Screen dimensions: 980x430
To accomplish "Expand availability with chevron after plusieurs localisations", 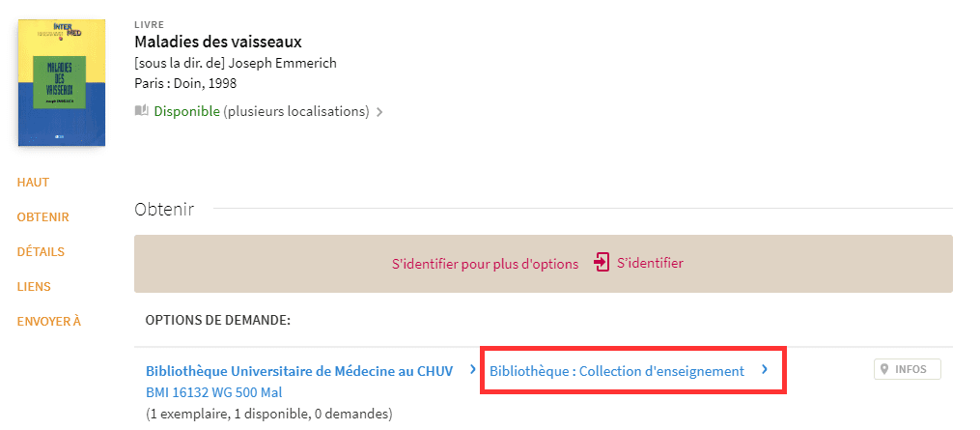I will tap(378, 113).
